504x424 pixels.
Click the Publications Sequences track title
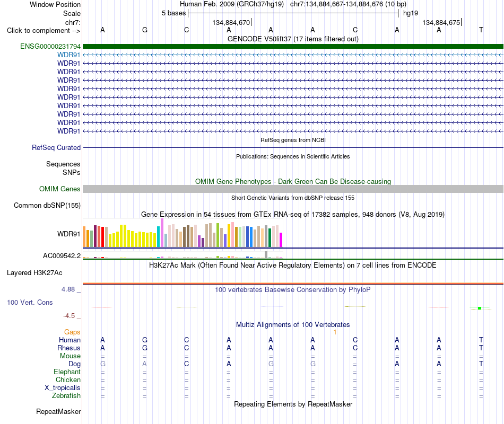click(293, 156)
